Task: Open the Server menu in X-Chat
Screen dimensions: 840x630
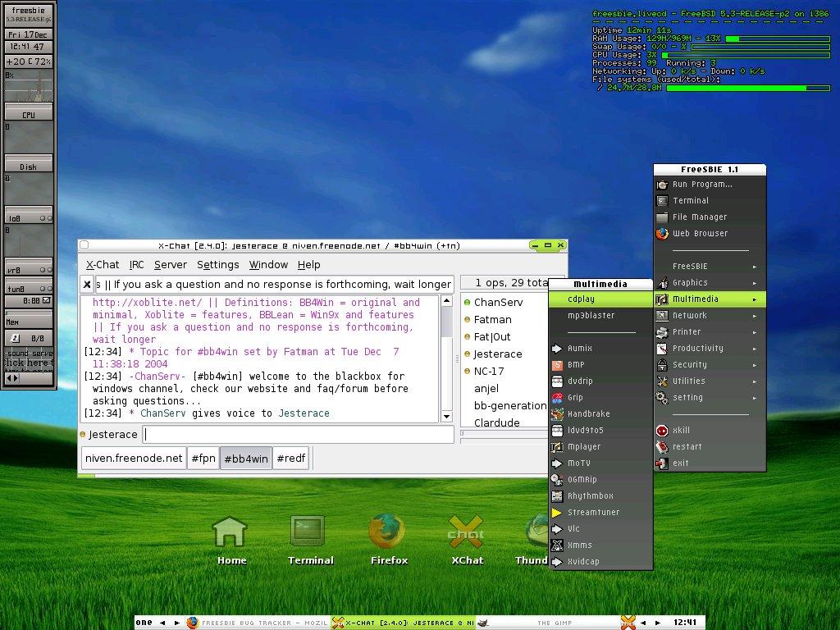Action: 171,265
